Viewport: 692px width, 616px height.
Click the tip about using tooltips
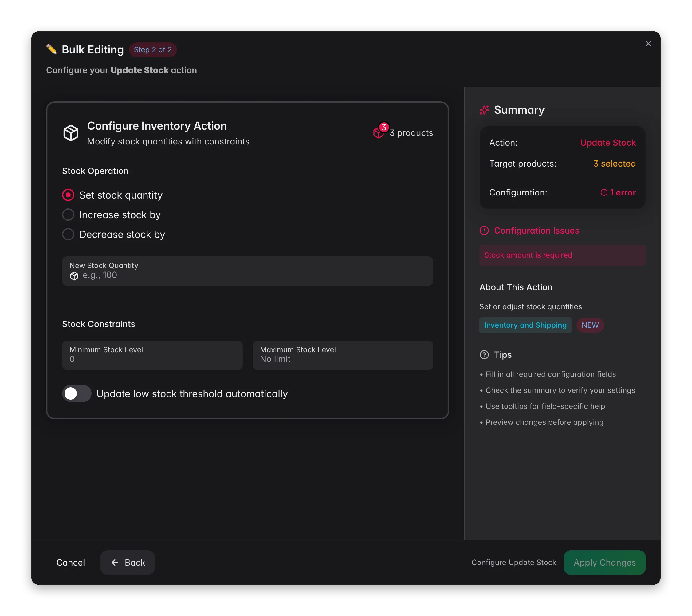(542, 406)
